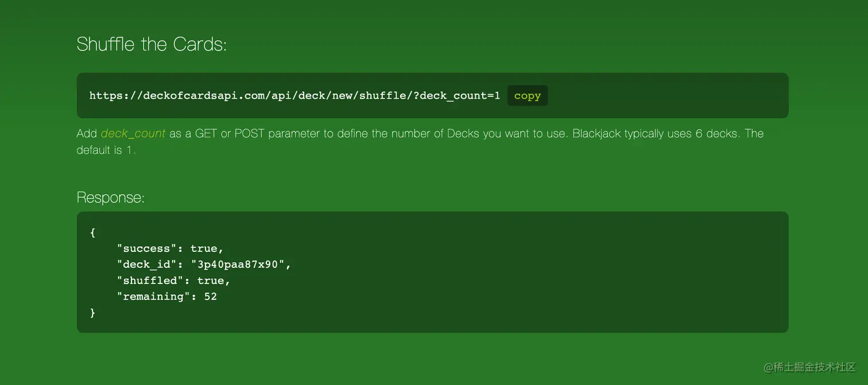Viewport: 868px width, 385px height.
Task: Click the closing curly brace of the JSON
Action: coord(93,313)
